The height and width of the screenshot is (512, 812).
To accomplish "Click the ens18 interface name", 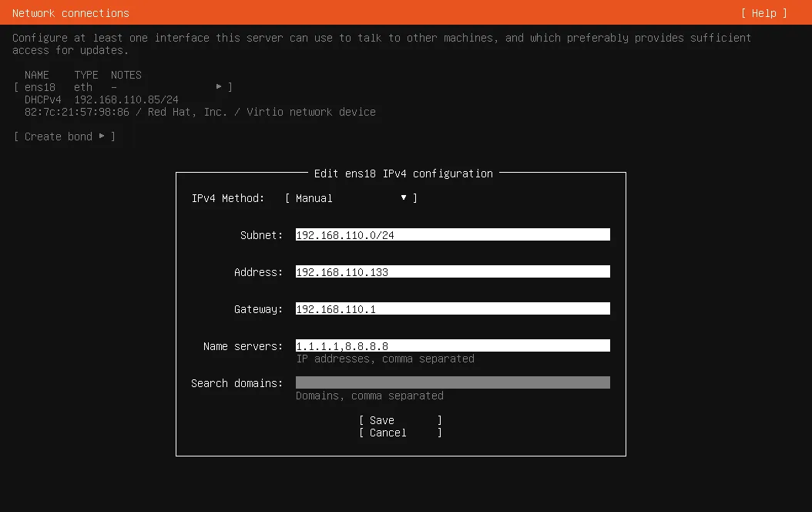I will [x=40, y=87].
